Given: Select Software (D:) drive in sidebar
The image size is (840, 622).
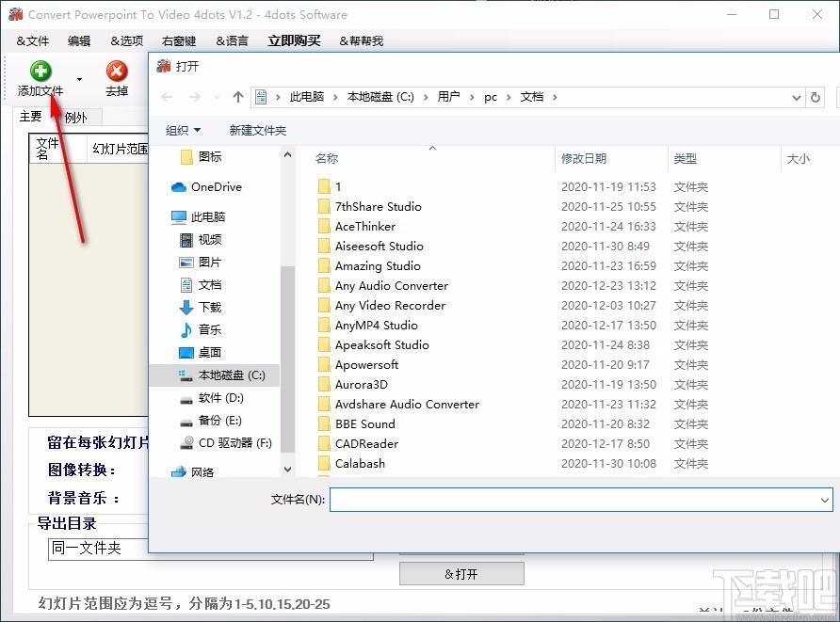Looking at the screenshot, I should [212, 398].
